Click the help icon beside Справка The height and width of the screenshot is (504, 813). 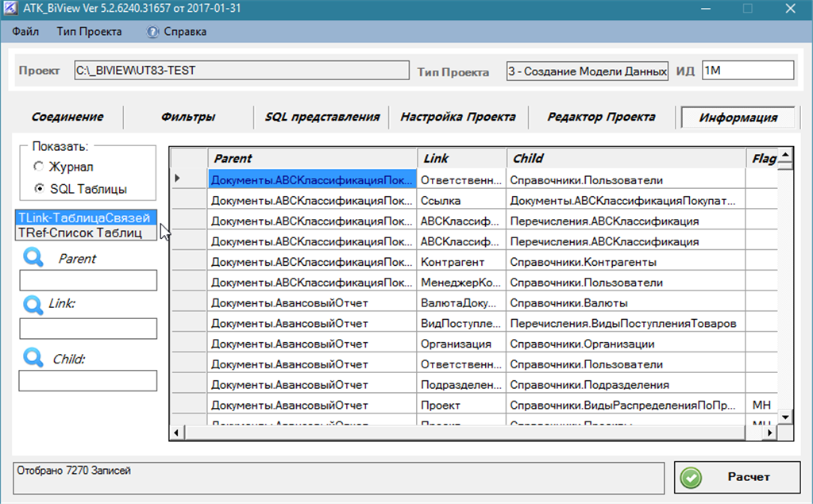click(152, 32)
